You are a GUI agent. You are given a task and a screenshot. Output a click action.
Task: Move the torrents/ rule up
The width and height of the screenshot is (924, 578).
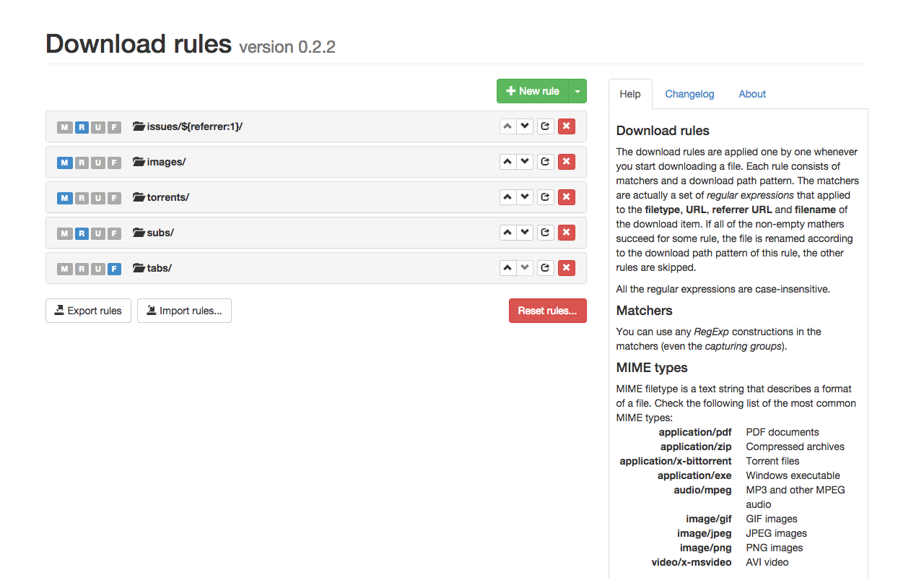coord(507,197)
